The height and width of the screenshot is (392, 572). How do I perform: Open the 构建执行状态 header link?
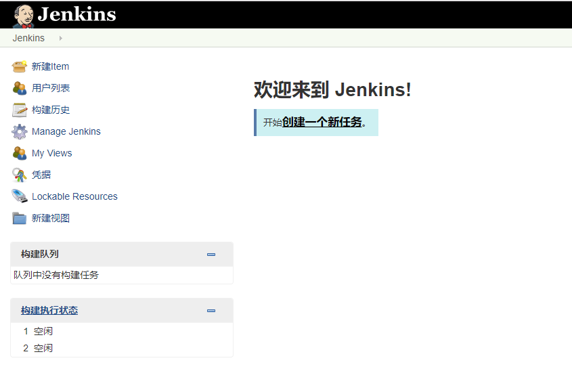(x=49, y=311)
